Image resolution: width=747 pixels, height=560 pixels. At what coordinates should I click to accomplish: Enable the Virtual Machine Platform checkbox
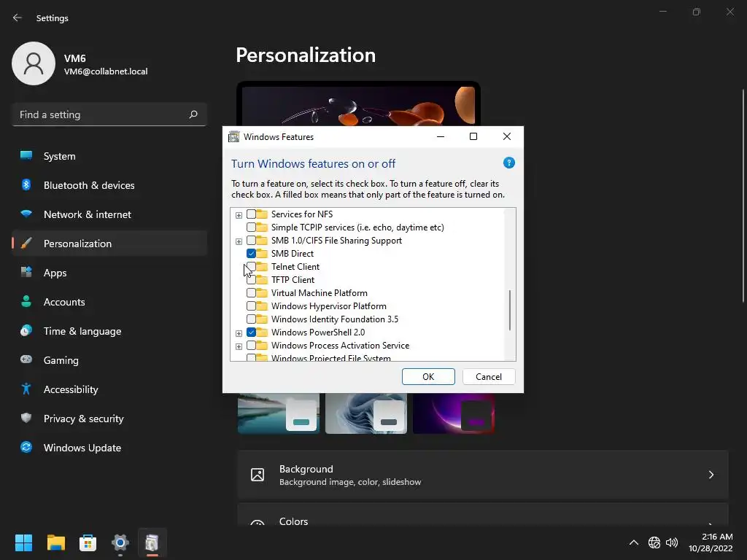click(x=251, y=293)
